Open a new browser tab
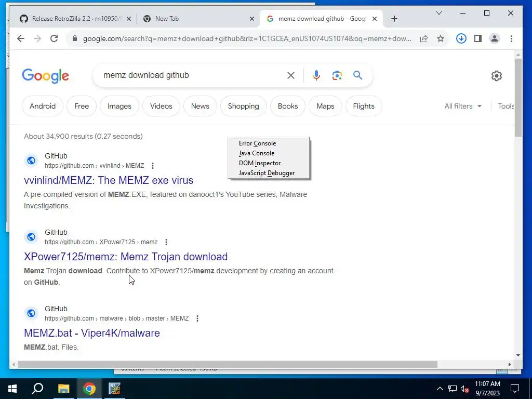This screenshot has width=532, height=399. (394, 19)
